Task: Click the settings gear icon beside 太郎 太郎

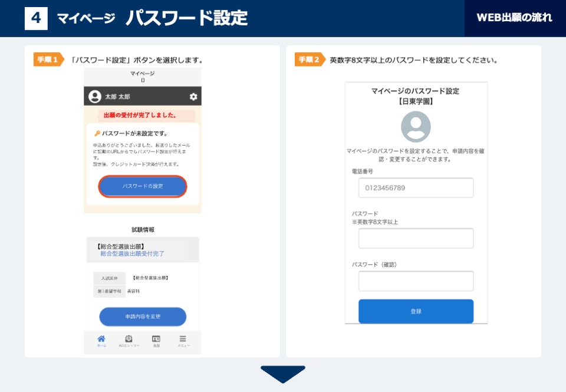Action: 193,96
